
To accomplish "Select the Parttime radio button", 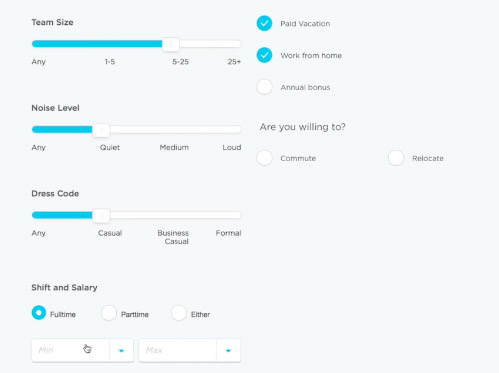I will pyautogui.click(x=109, y=313).
